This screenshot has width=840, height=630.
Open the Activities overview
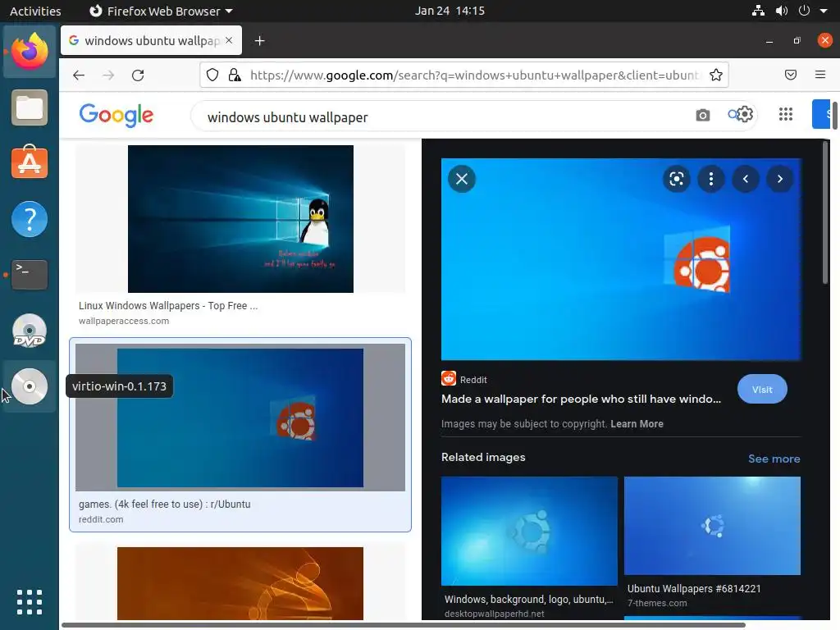point(35,11)
